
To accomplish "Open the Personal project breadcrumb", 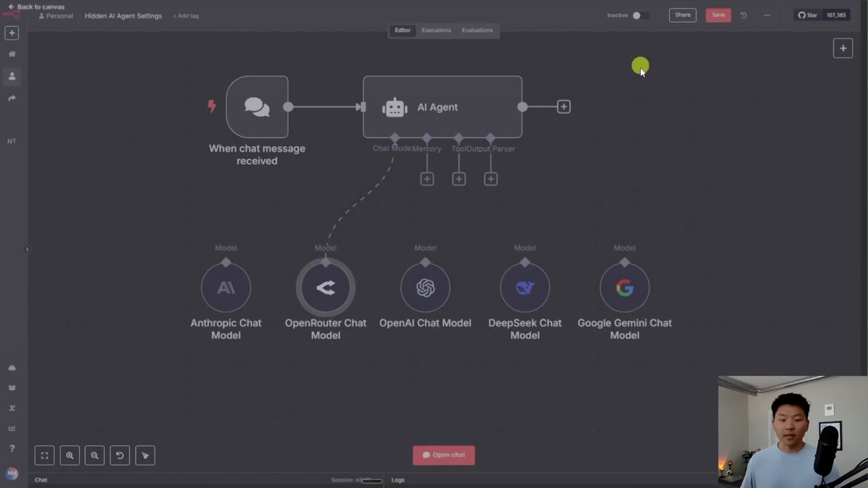I will coord(56,15).
